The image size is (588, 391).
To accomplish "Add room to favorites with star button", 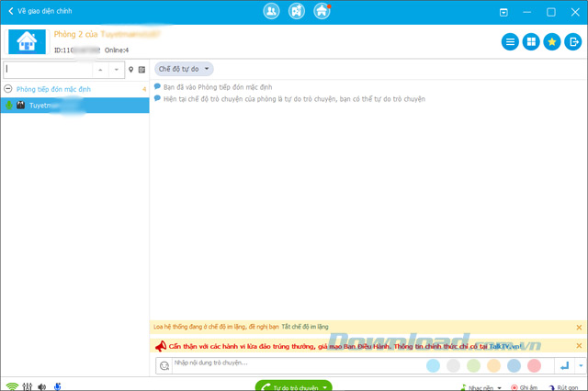I will pos(552,41).
